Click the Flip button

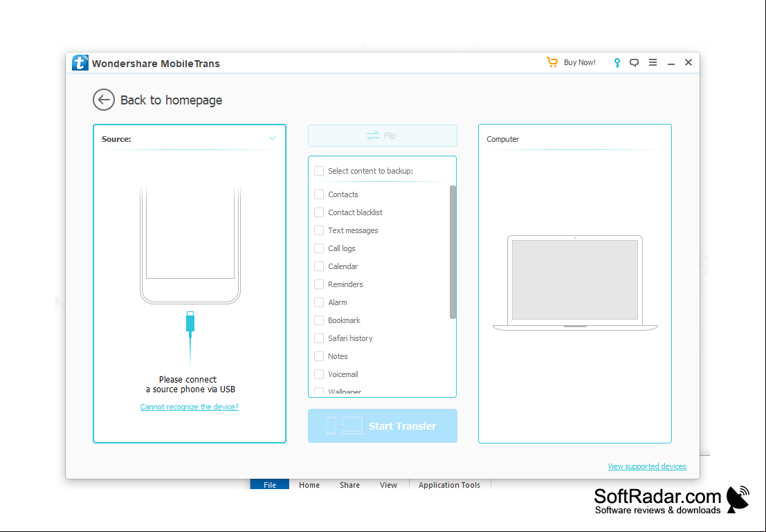click(x=383, y=136)
